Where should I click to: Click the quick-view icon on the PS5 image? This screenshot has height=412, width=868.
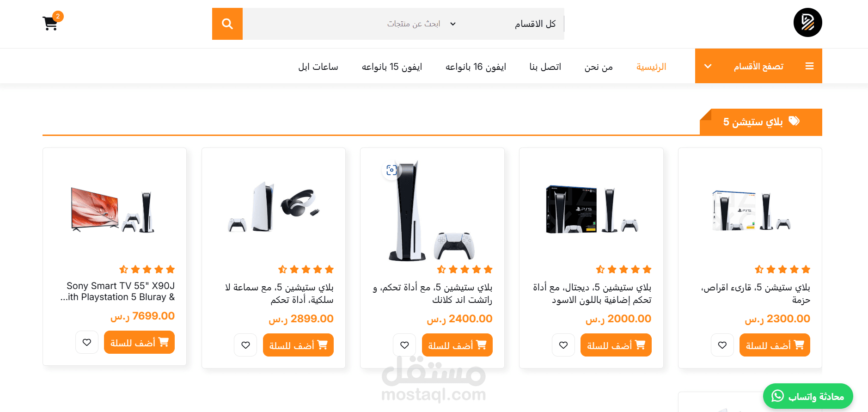click(391, 170)
